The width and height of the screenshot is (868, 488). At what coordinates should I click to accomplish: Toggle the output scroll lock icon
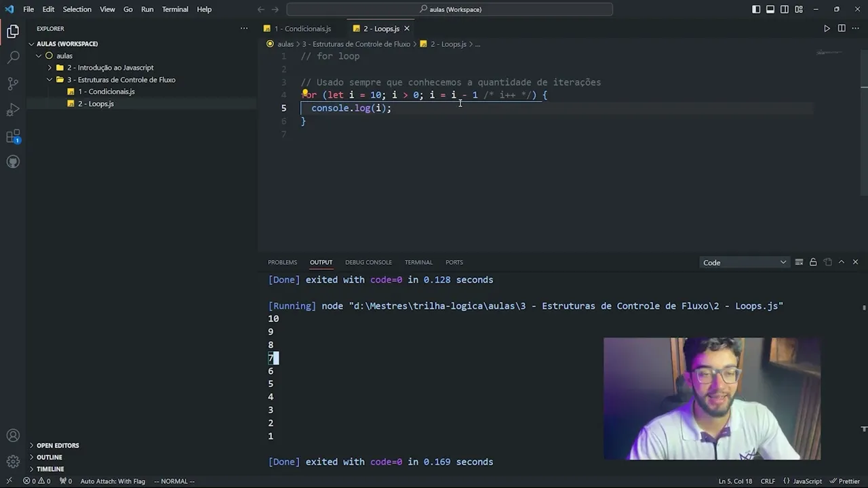(813, 262)
